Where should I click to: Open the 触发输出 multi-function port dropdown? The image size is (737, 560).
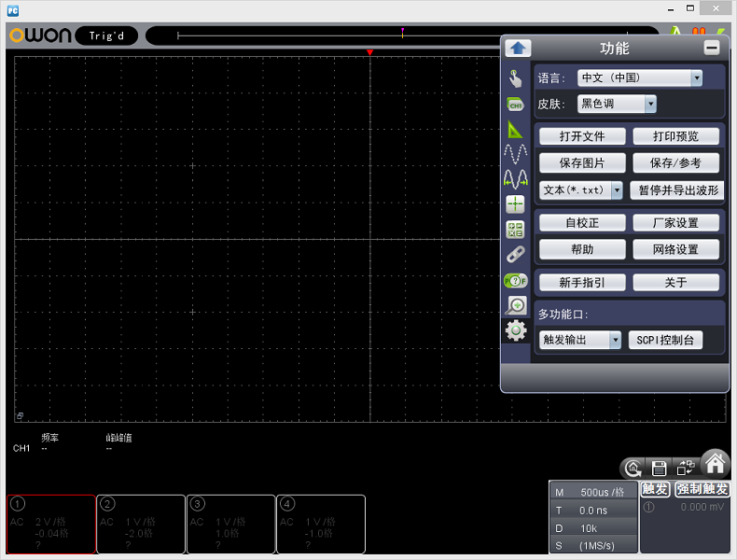click(x=580, y=341)
